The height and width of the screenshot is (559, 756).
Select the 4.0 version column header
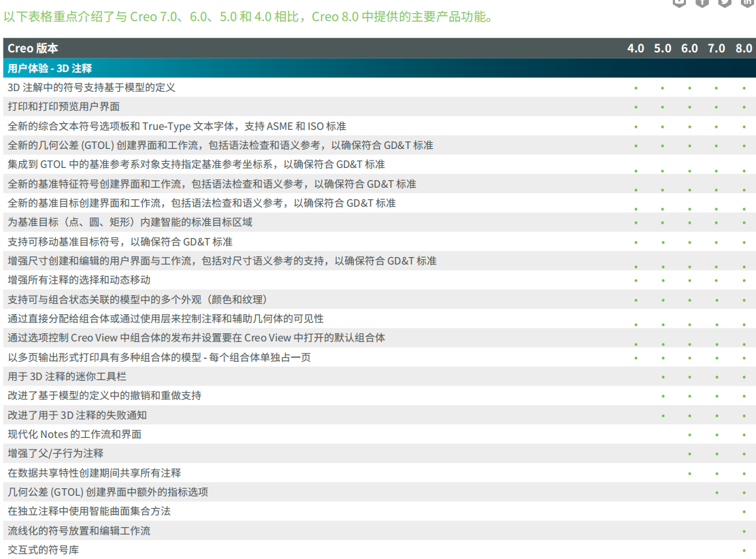pos(635,48)
